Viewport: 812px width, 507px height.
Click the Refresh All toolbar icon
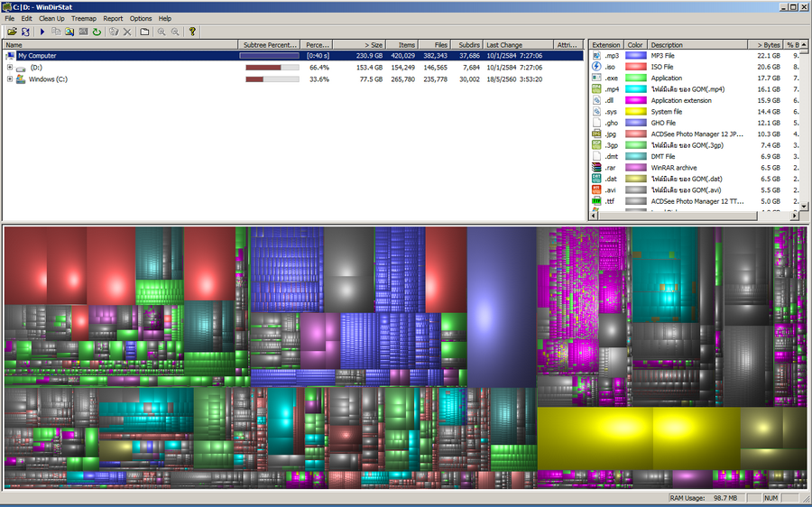(x=25, y=32)
